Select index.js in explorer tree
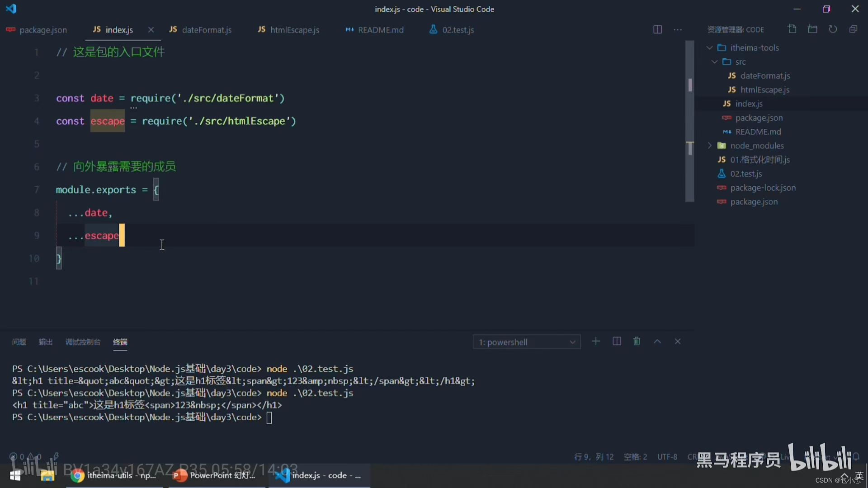Viewport: 868px width, 488px height. pyautogui.click(x=749, y=103)
